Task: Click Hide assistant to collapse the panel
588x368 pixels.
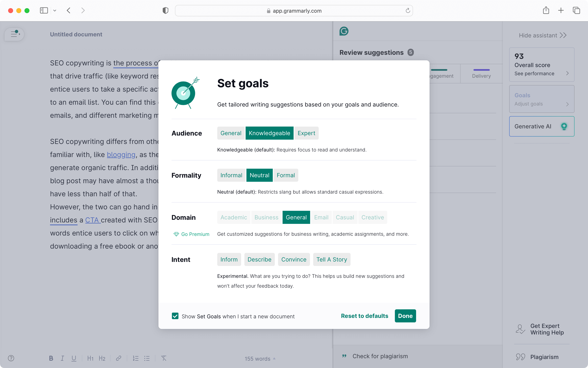Action: point(542,35)
